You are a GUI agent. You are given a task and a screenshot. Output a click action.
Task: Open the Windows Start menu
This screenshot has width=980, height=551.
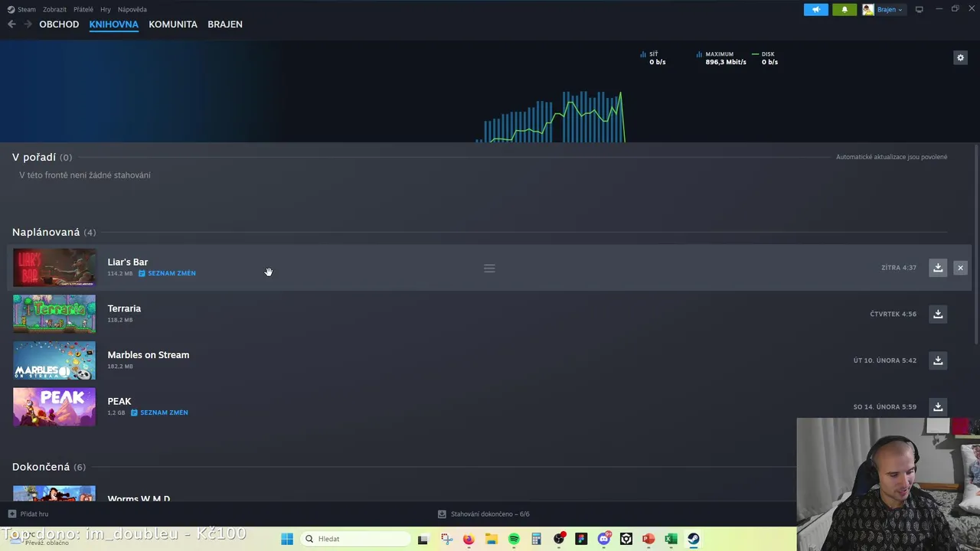pos(287,539)
